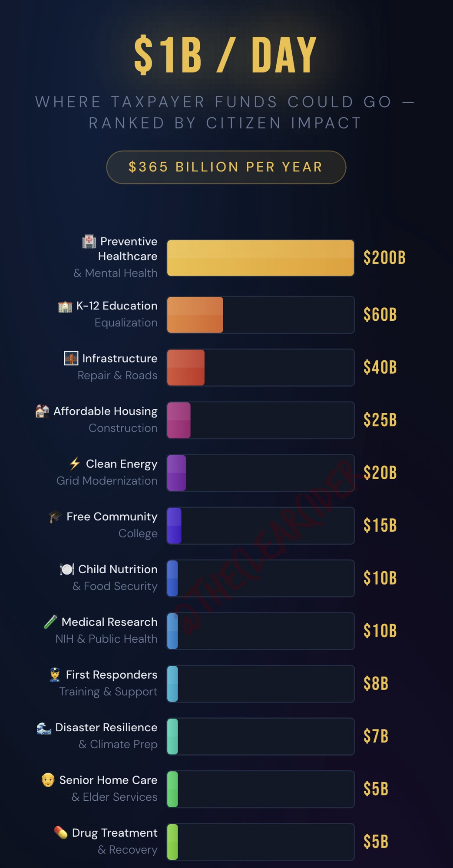Click the $365 BILLION PER YEAR pill button
This screenshot has width=453, height=868.
226,167
